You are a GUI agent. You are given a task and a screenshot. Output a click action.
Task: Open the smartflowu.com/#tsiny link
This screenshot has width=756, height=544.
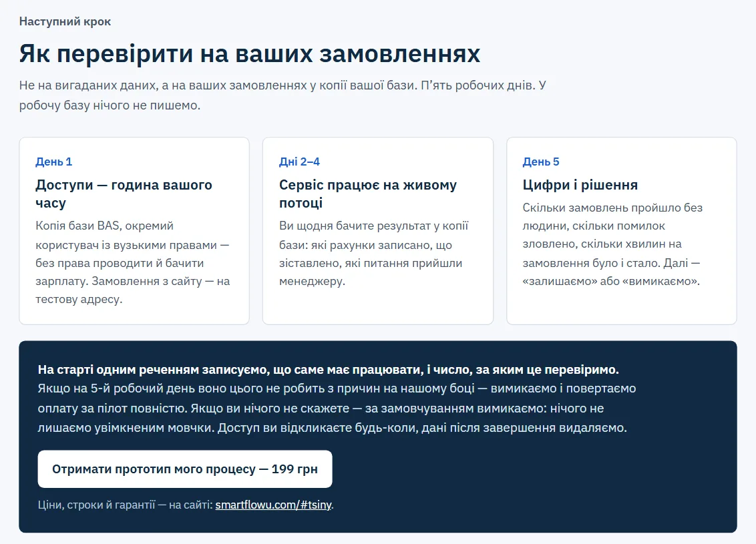(x=273, y=505)
